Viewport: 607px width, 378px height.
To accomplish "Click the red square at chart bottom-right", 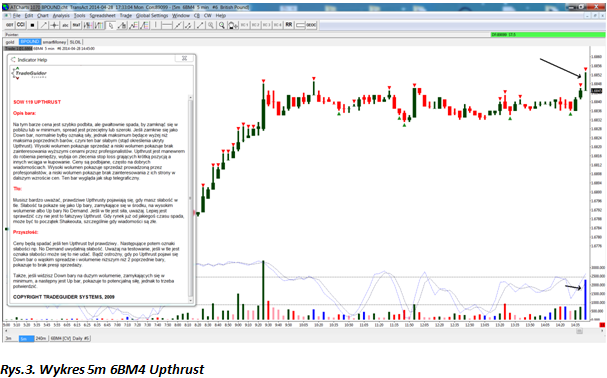I will (x=602, y=325).
